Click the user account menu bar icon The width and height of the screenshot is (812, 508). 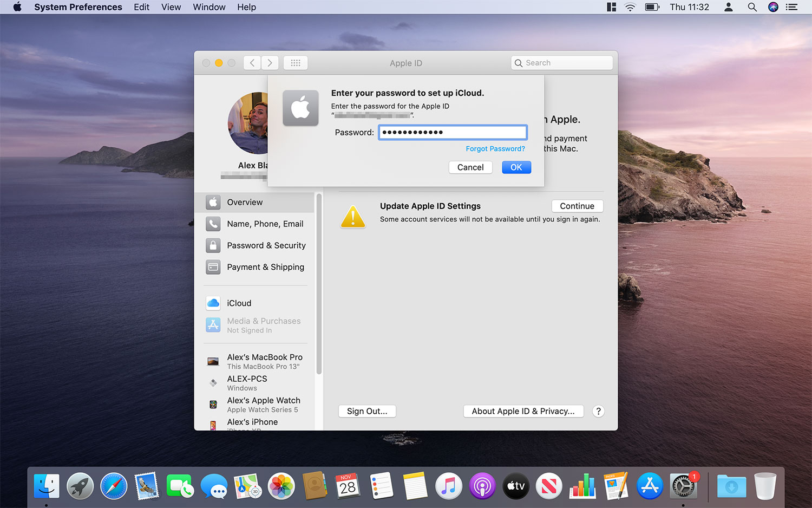coord(729,7)
